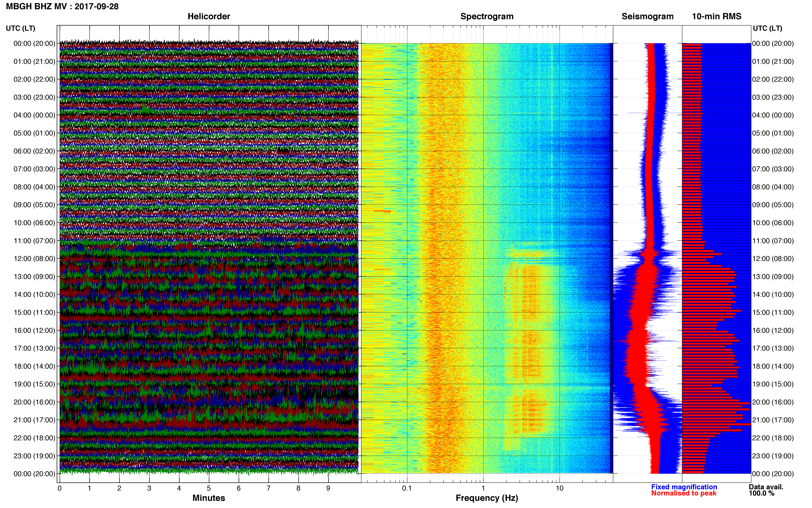The image size is (812, 508).
Task: Click "05:00 (01:00)" on the Helicorder time axis
Action: [x=34, y=133]
